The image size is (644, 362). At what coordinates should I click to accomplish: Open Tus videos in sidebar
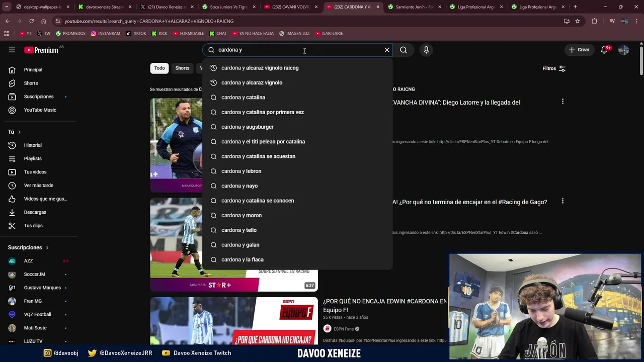tap(35, 172)
